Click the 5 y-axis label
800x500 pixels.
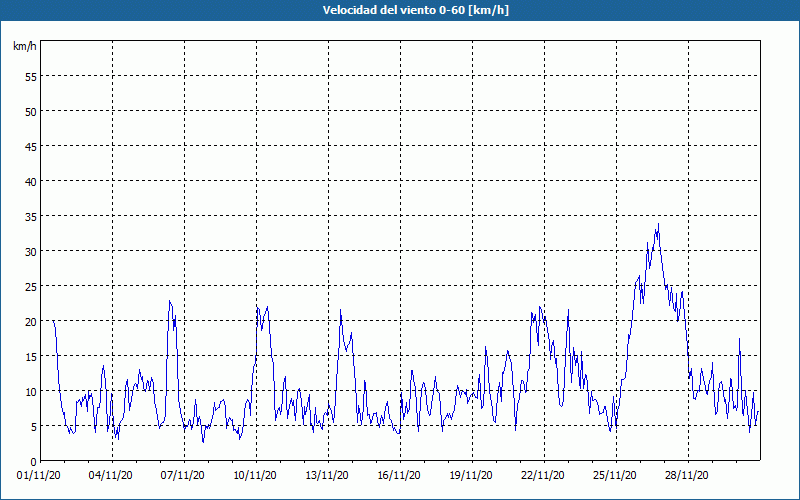pyautogui.click(x=34, y=427)
